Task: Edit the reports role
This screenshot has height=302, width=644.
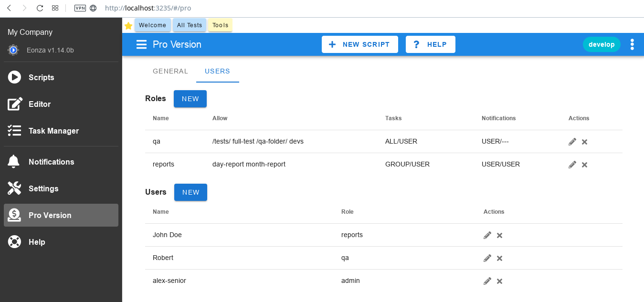Action: coord(572,165)
